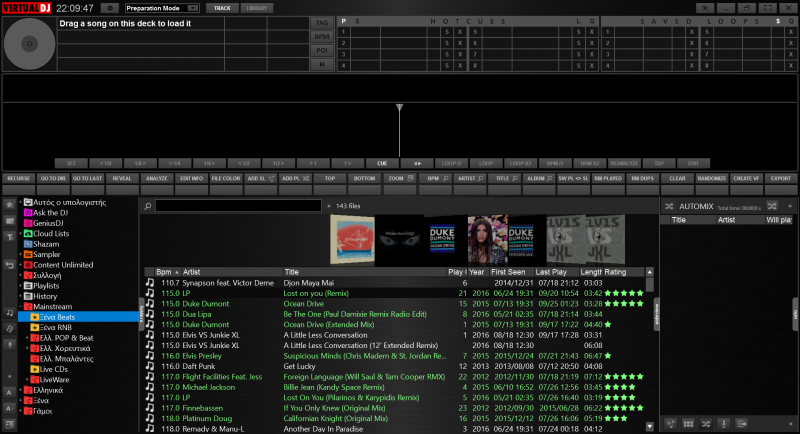The width and height of the screenshot is (800, 434).
Task: Click the music note icon beside Ocean Drive
Action: click(149, 303)
